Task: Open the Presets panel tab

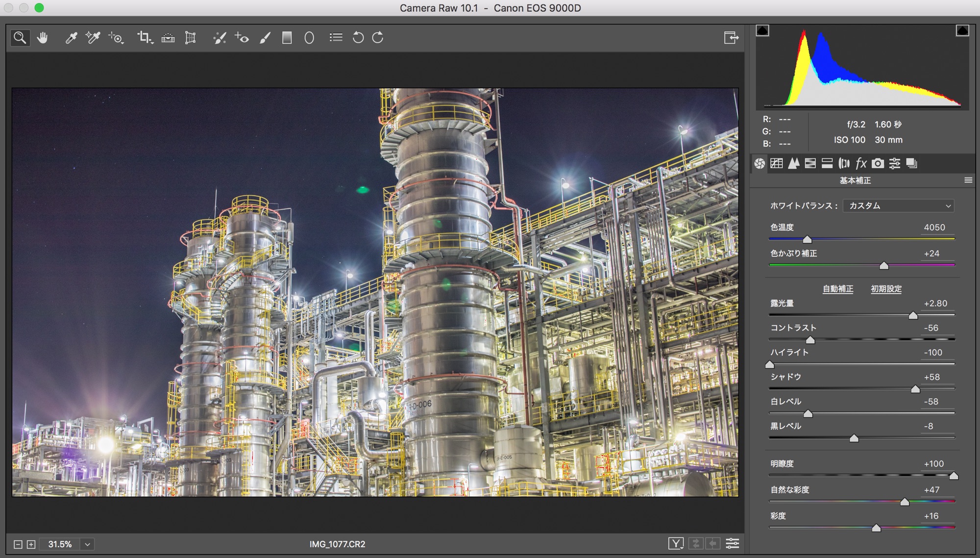Action: coord(895,163)
